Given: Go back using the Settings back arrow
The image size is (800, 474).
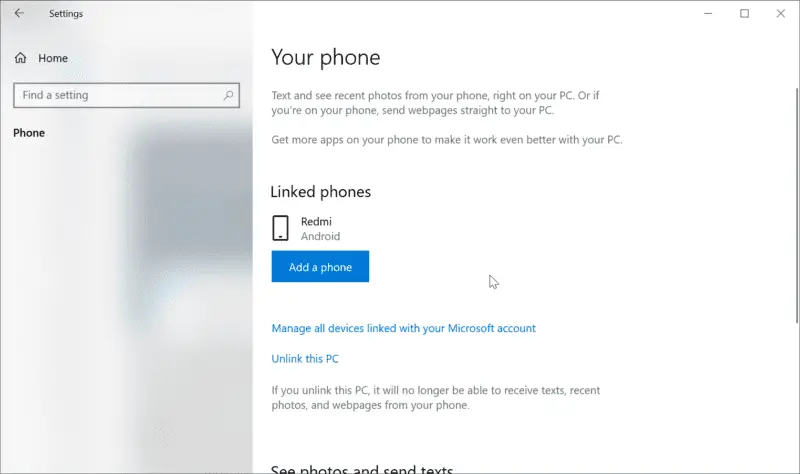Looking at the screenshot, I should (x=19, y=13).
